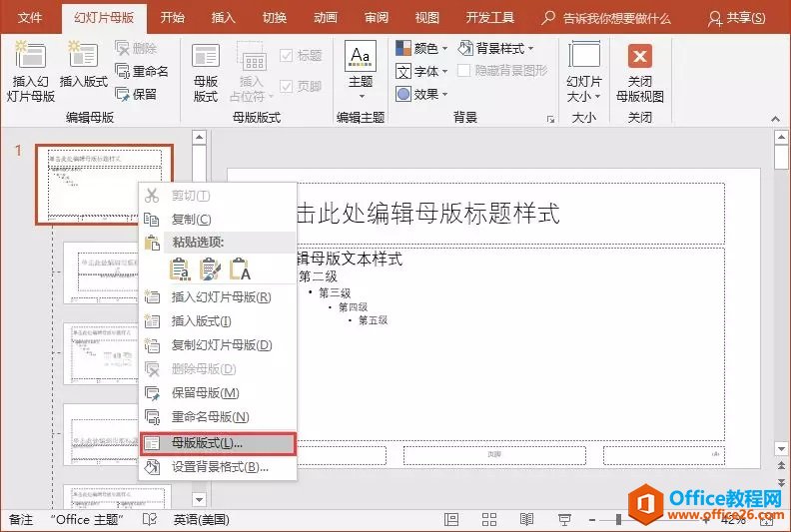791x532 pixels.
Task: Click Notes (备注) in status bar
Action: click(x=21, y=519)
